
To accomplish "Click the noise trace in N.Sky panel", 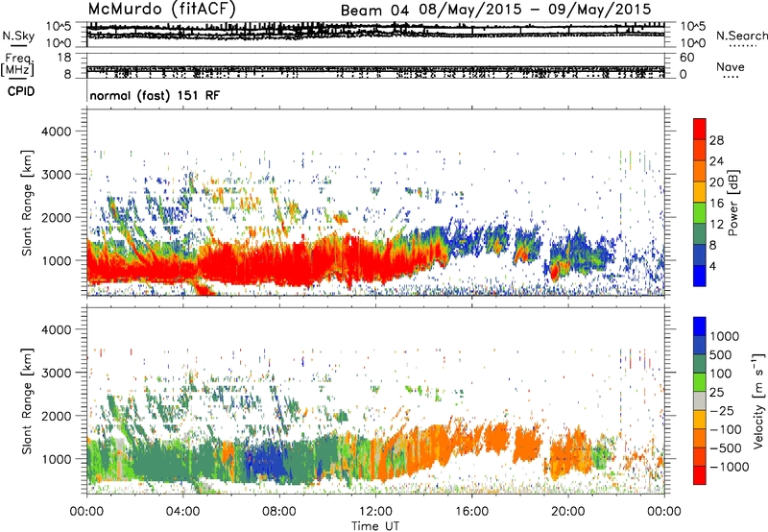I will pos(375,31).
